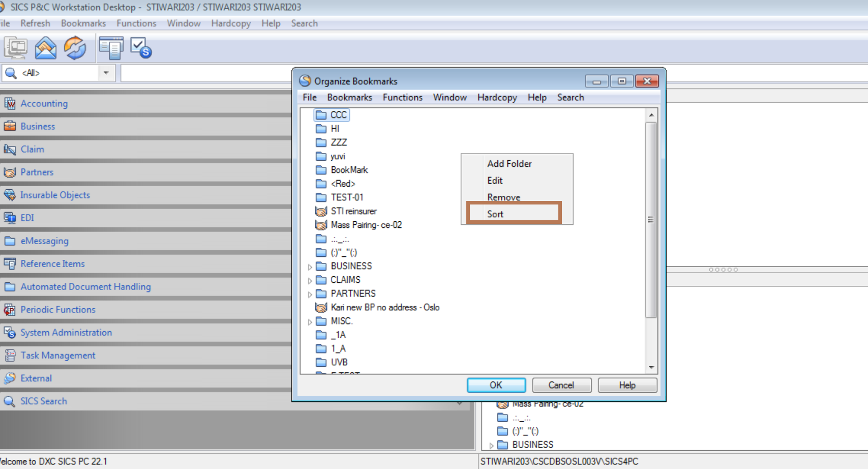Expand the BUSINESS folder in Organize Bookmarks

[x=310, y=267]
